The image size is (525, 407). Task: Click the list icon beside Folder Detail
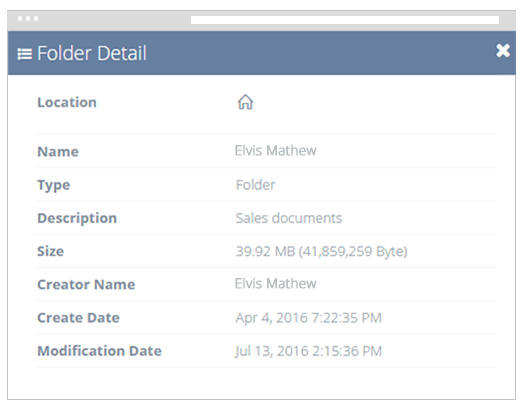click(25, 54)
